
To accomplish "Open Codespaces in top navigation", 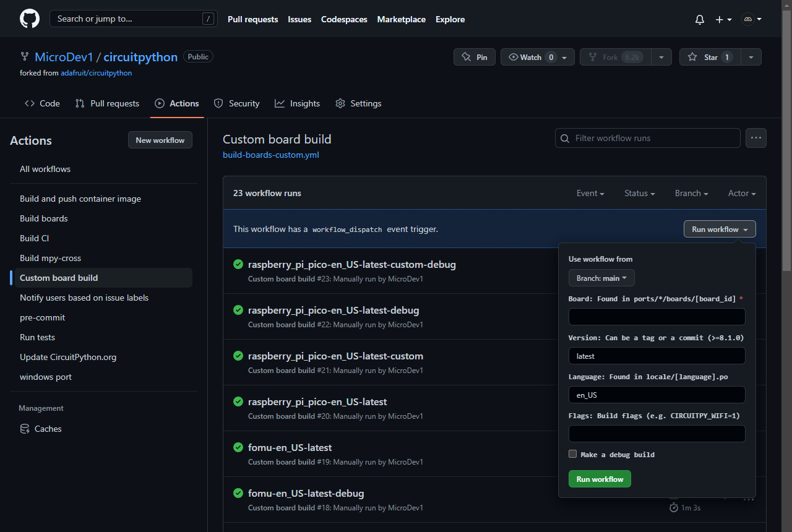I will pos(344,19).
